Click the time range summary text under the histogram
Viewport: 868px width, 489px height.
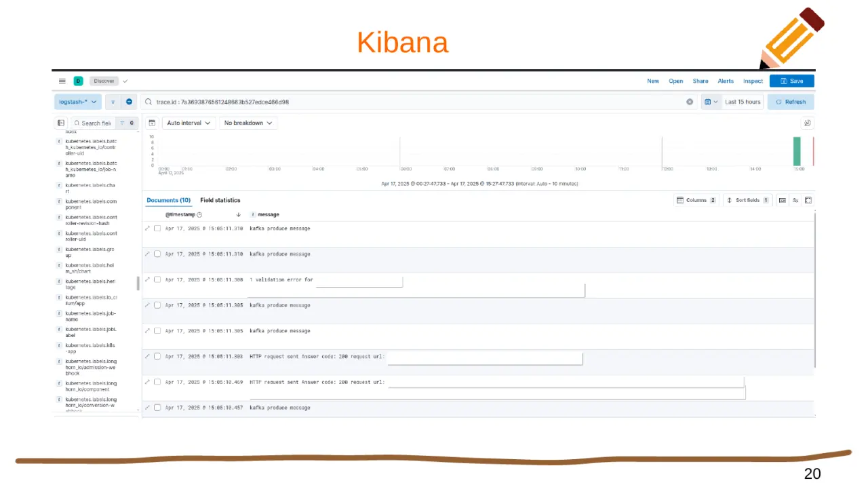479,184
